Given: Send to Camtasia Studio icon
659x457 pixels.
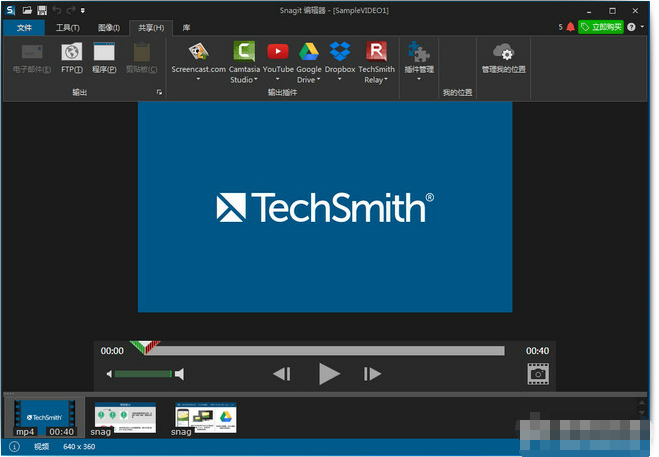Looking at the screenshot, I should (244, 51).
